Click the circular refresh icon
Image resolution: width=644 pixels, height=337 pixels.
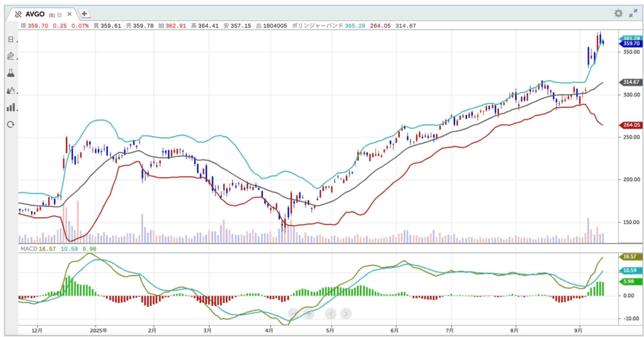point(11,124)
